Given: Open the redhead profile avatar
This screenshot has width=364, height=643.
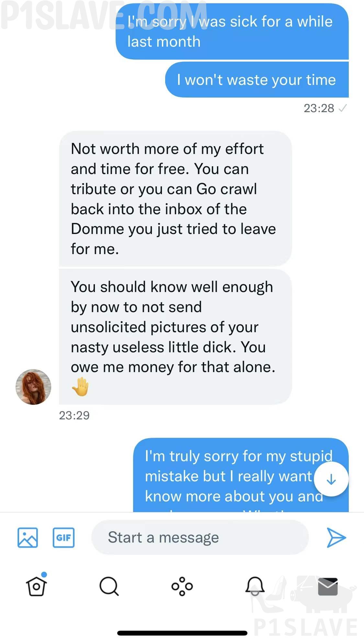Looking at the screenshot, I should click(33, 387).
